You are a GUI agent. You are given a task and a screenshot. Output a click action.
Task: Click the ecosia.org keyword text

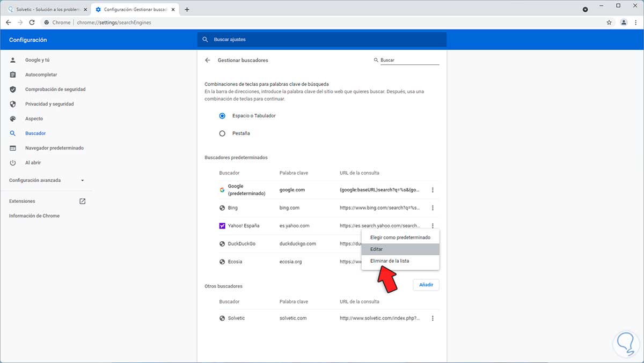pyautogui.click(x=290, y=262)
